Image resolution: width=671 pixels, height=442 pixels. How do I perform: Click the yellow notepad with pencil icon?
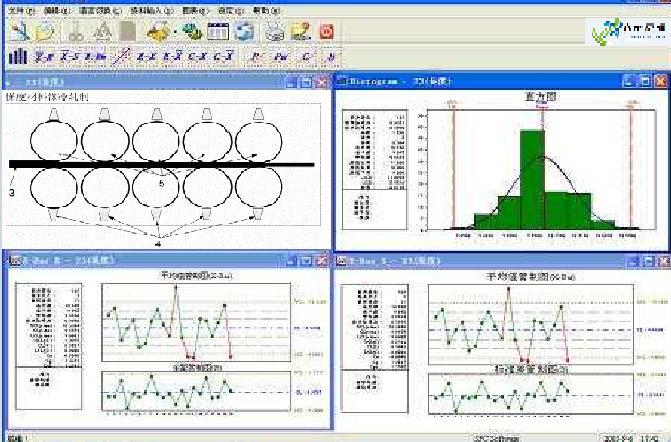(x=300, y=31)
